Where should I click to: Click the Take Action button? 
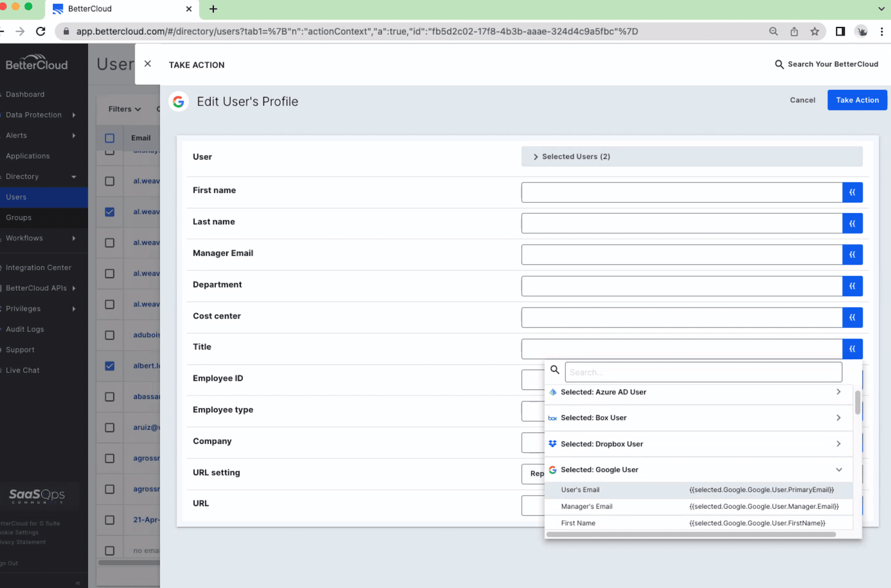pos(857,100)
